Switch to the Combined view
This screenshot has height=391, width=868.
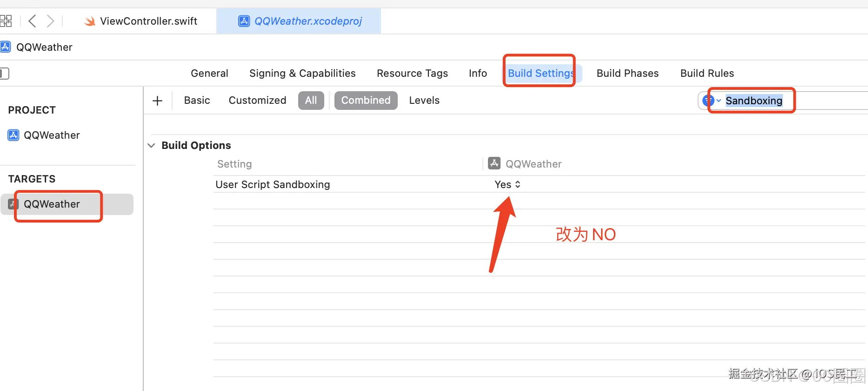pyautogui.click(x=366, y=101)
